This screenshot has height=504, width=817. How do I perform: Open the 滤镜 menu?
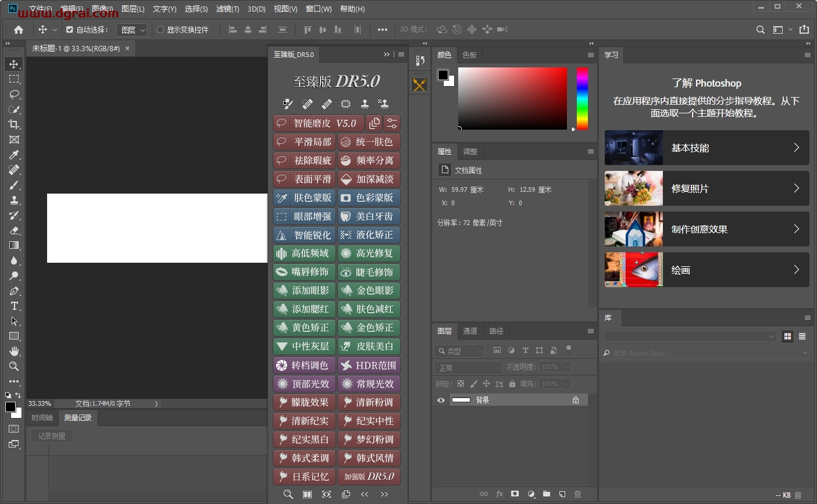pos(227,9)
